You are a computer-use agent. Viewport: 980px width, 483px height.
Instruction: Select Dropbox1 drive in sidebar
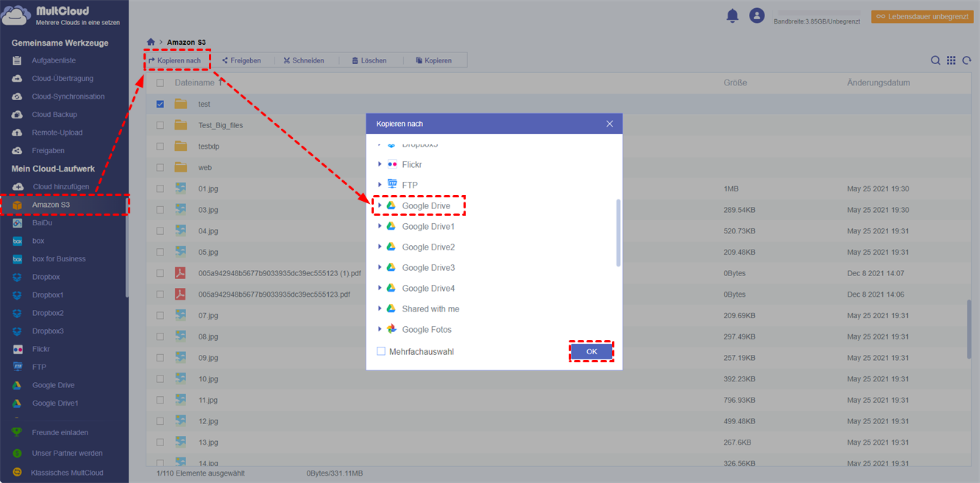pos(48,295)
